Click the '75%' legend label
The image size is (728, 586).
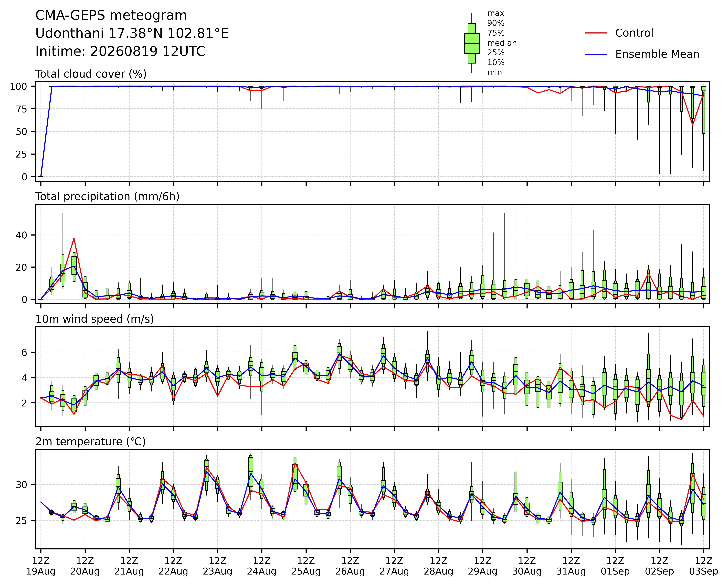pyautogui.click(x=496, y=33)
